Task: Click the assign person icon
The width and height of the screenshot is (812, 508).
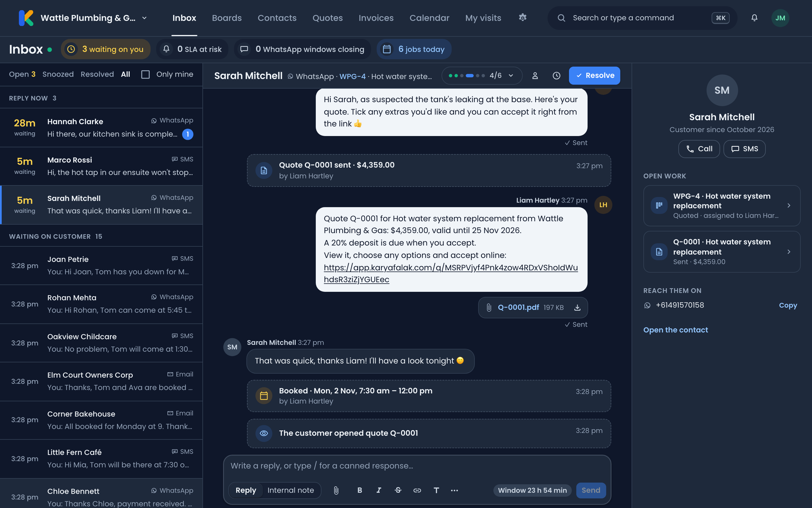Action: 535,76
